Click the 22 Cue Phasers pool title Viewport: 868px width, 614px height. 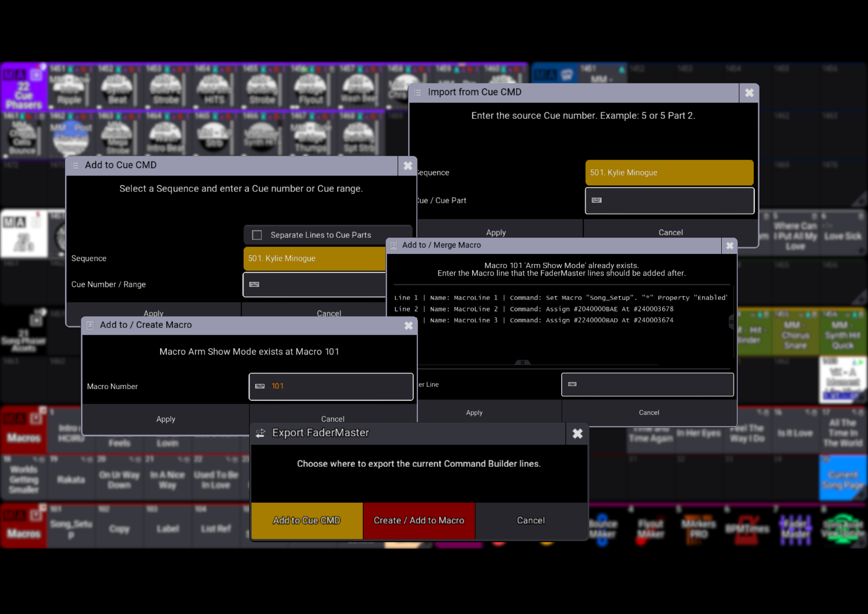click(x=24, y=86)
